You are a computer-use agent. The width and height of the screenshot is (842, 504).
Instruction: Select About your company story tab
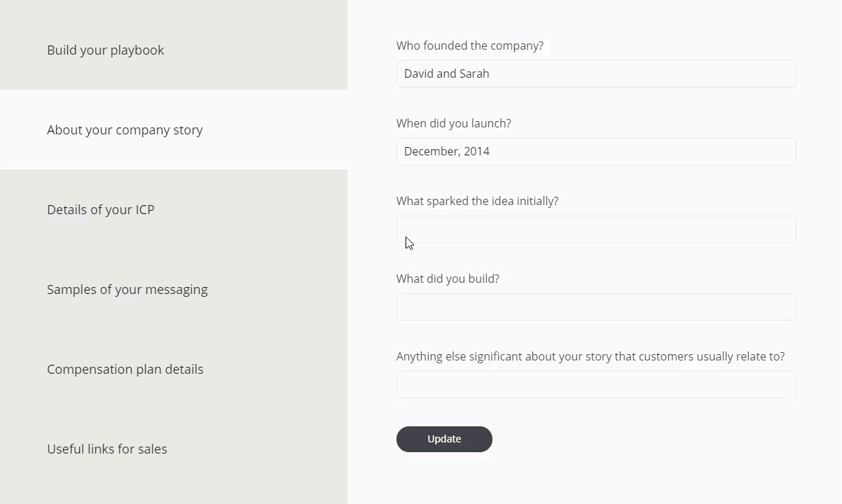coord(174,129)
